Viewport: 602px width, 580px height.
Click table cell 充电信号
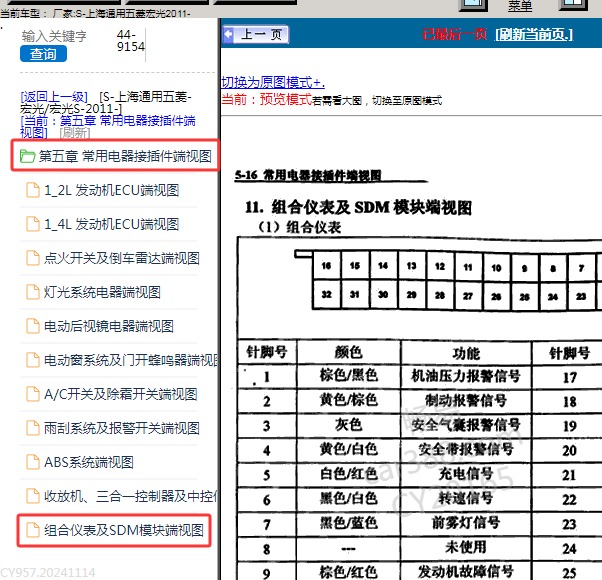(x=466, y=474)
